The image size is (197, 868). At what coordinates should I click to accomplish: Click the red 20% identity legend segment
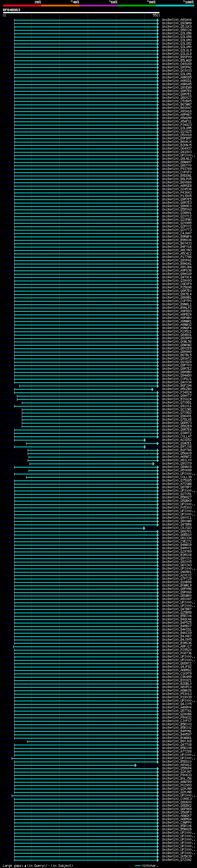(22, 6)
